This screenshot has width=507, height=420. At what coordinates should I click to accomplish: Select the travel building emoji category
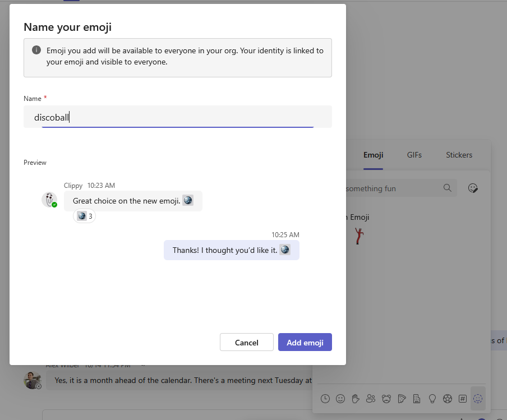coord(417,399)
